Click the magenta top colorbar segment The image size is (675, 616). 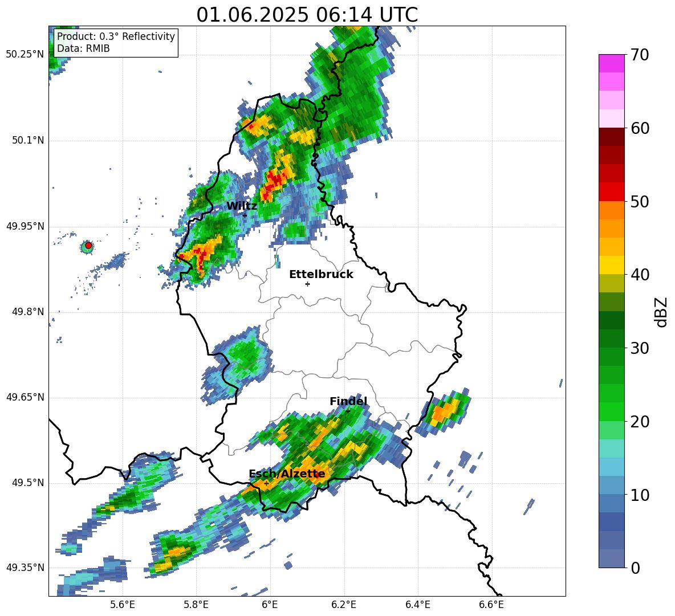click(x=611, y=63)
